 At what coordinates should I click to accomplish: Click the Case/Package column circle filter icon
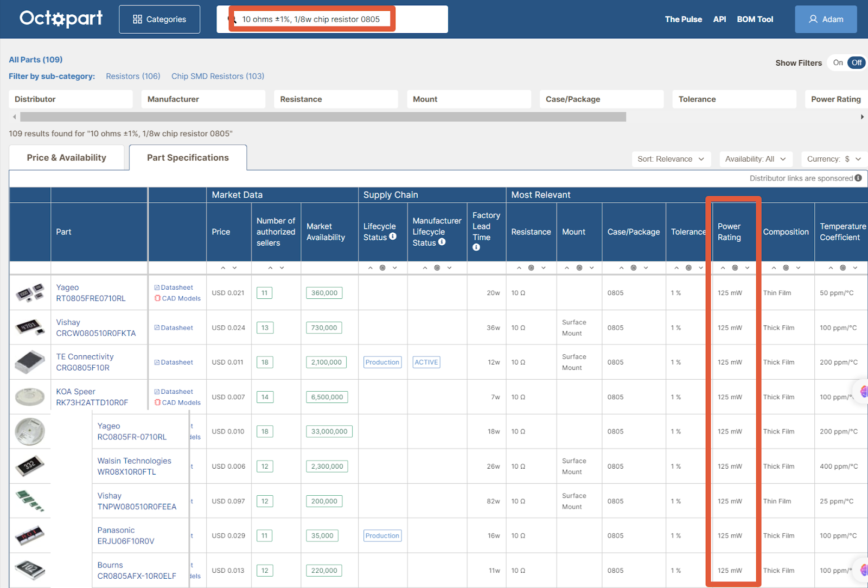634,268
